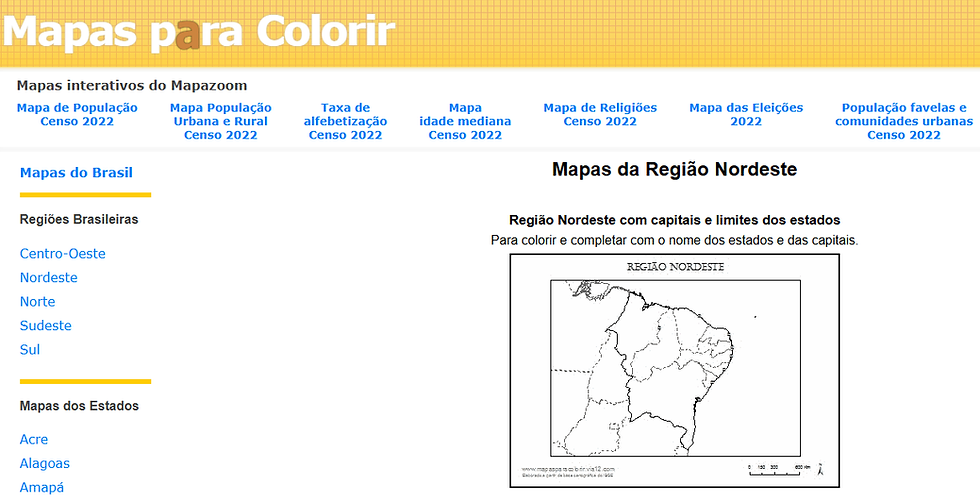
Task: Select Nordeste region link
Action: pyautogui.click(x=49, y=277)
